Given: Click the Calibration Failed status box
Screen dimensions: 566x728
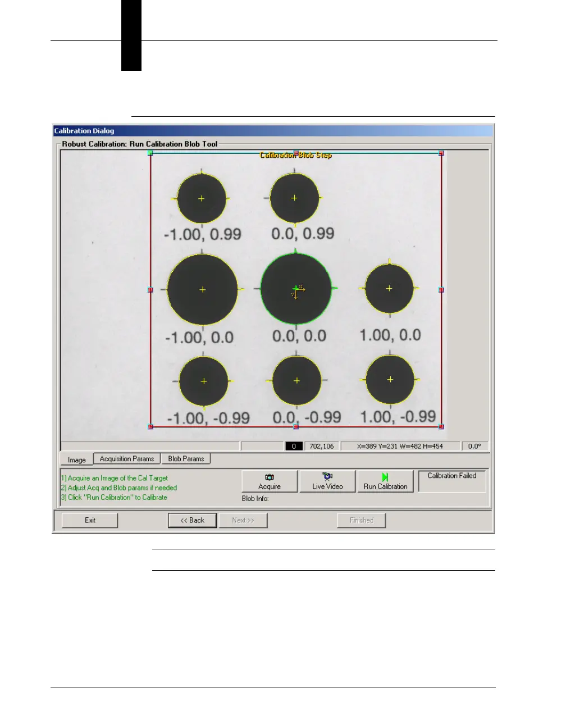Looking at the screenshot, I should click(x=452, y=481).
